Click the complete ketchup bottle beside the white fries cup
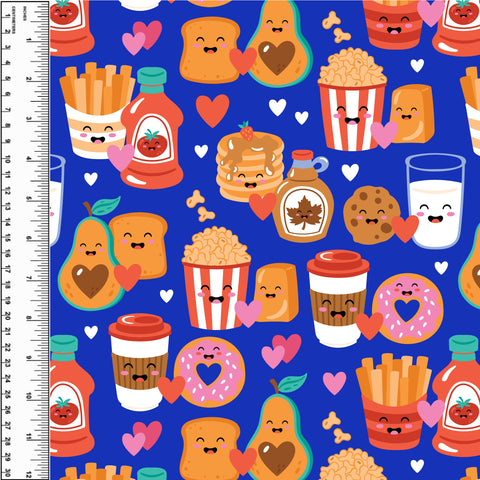This screenshot has width=480, height=480. pyautogui.click(x=152, y=128)
